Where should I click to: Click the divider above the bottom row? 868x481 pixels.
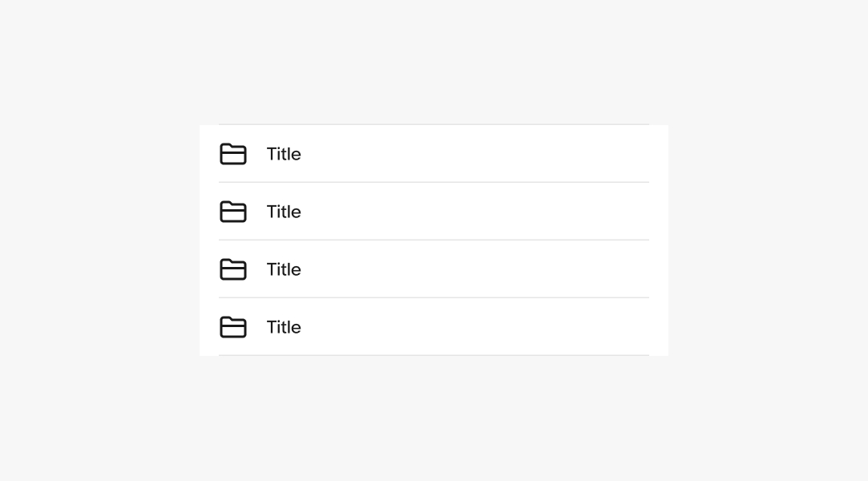(434, 298)
